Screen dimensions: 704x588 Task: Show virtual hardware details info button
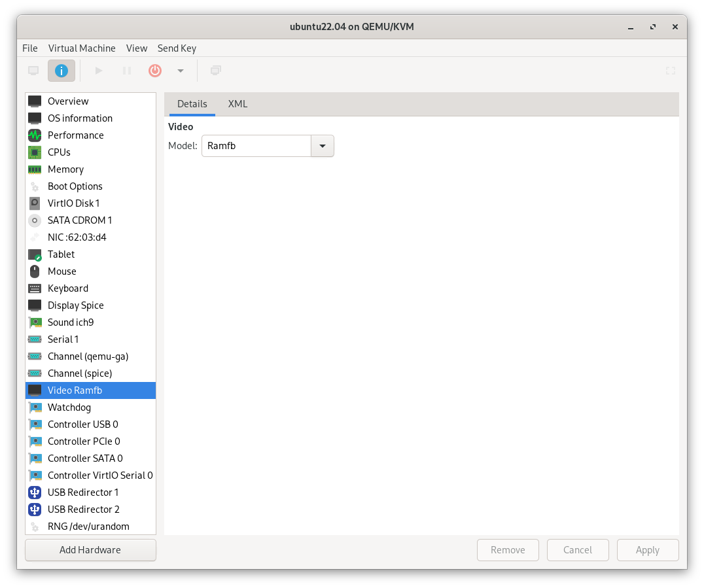tap(62, 71)
